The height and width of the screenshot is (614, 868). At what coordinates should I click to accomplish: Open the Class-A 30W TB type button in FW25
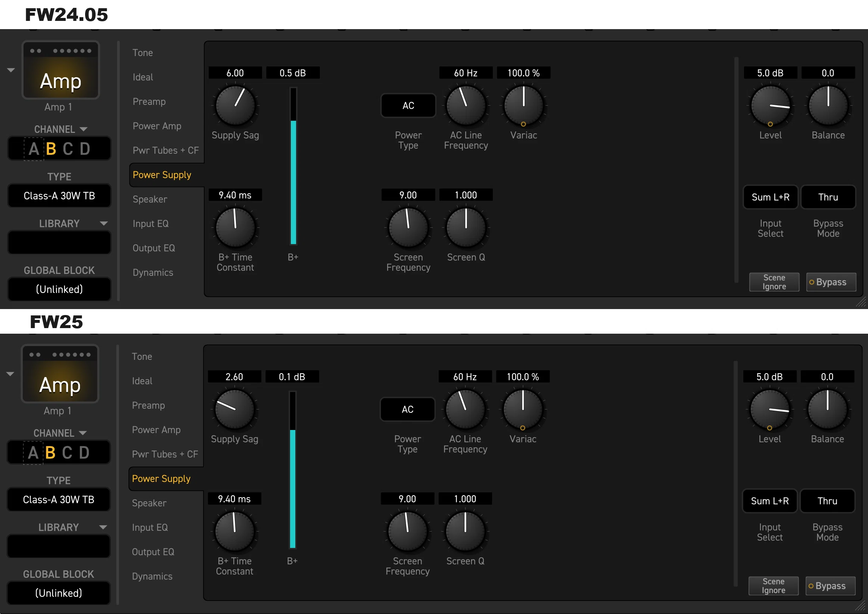(x=59, y=499)
